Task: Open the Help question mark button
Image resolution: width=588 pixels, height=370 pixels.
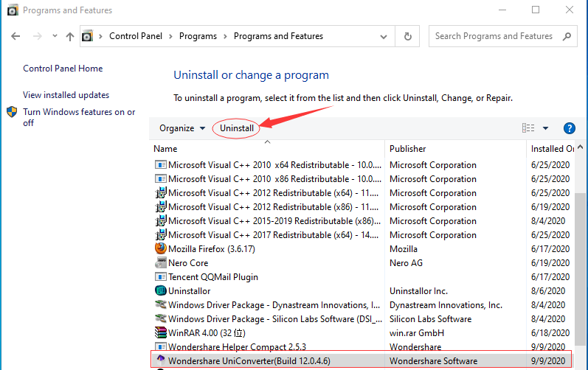Action: point(570,128)
